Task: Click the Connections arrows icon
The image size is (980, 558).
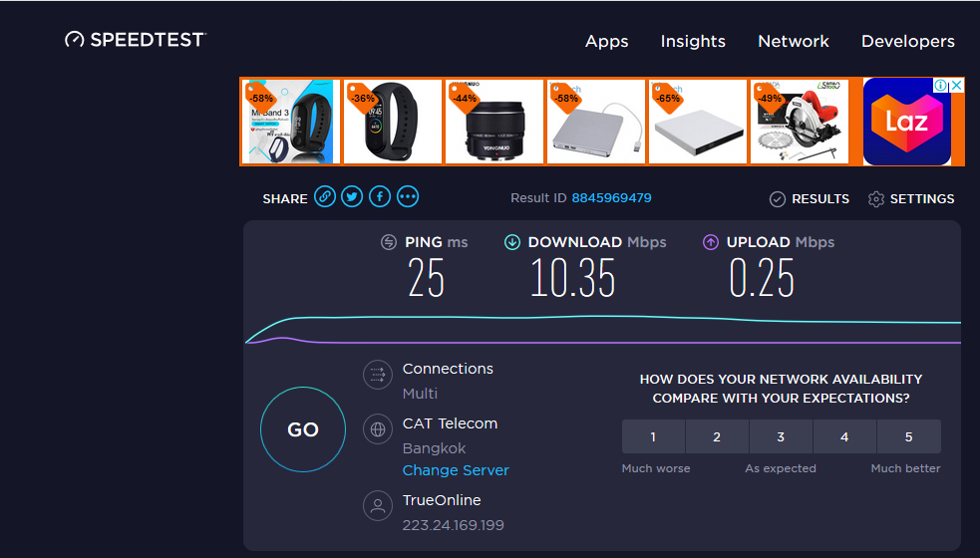Action: tap(378, 375)
